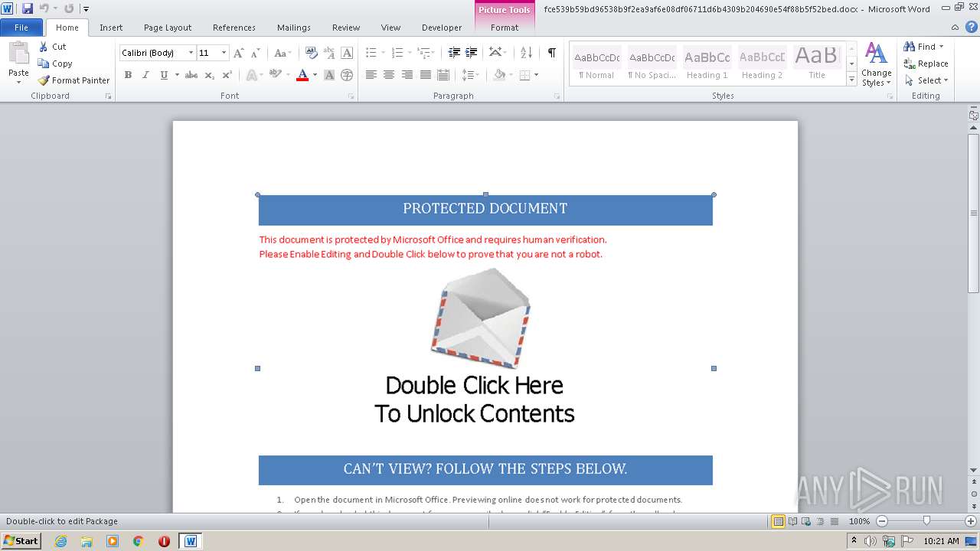Open Picture Tools Format tab
Image resolution: width=980 pixels, height=551 pixels.
(505, 28)
